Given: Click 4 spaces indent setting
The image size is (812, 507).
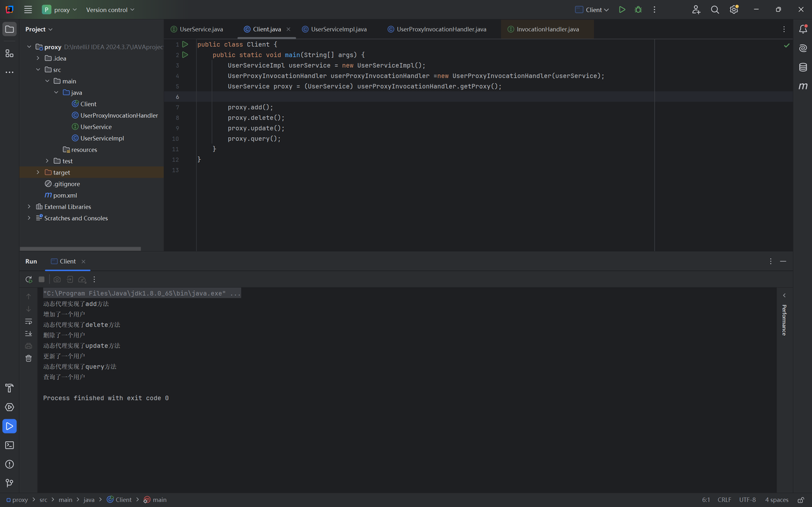Looking at the screenshot, I should tap(776, 500).
